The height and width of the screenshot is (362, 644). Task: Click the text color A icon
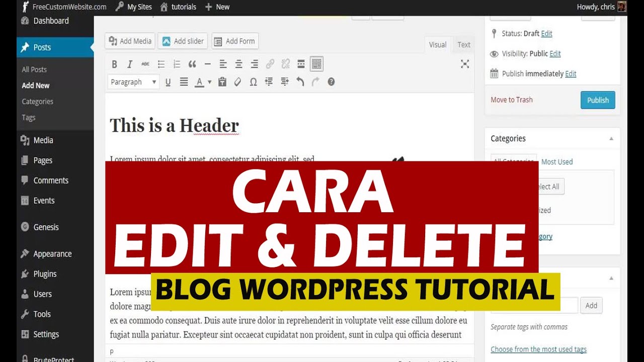[199, 82]
